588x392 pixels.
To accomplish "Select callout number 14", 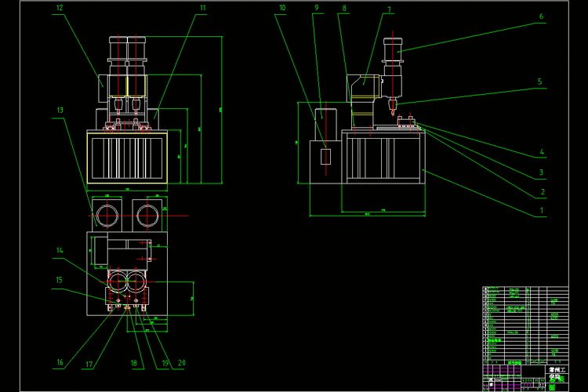I will pos(59,251).
